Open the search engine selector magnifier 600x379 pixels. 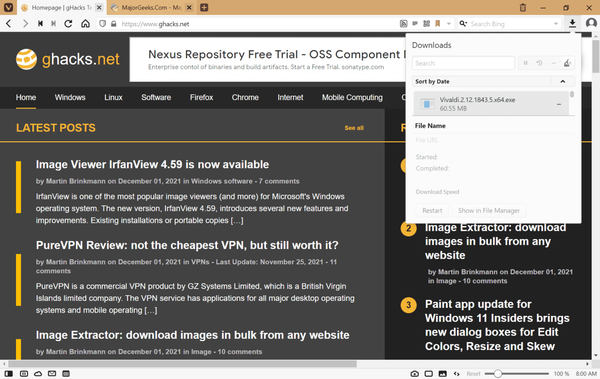[463, 24]
